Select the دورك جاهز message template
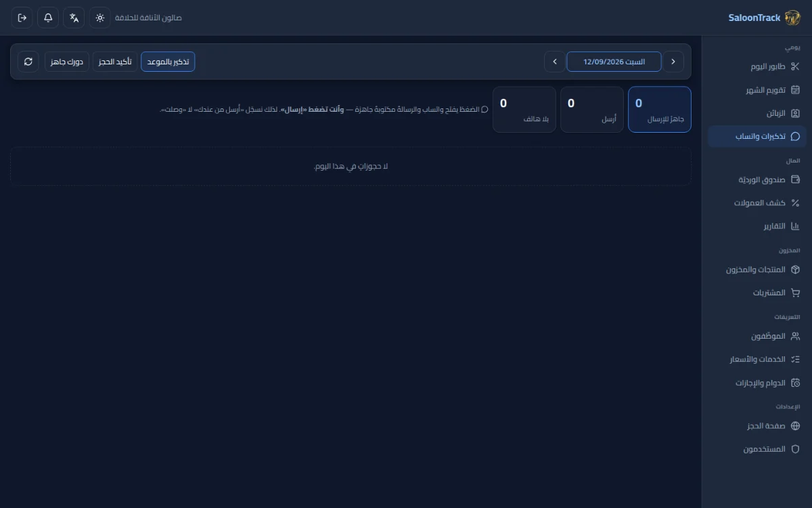Image resolution: width=812 pixels, height=508 pixels. click(x=67, y=62)
